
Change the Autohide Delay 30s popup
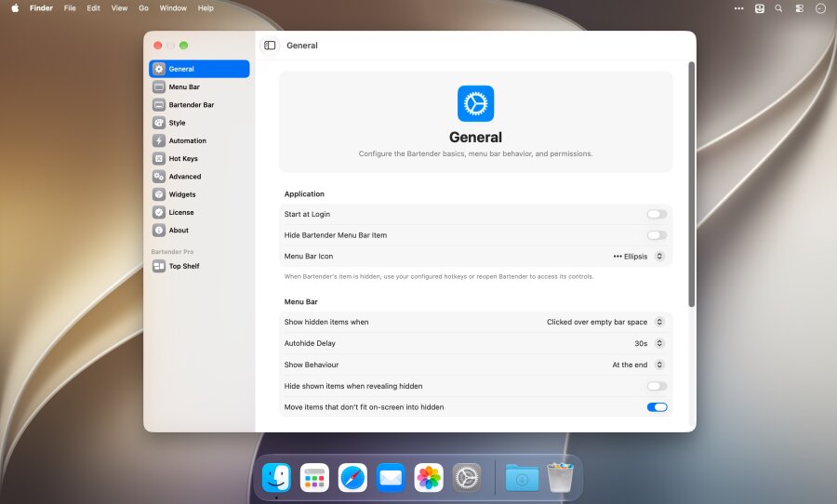(648, 343)
